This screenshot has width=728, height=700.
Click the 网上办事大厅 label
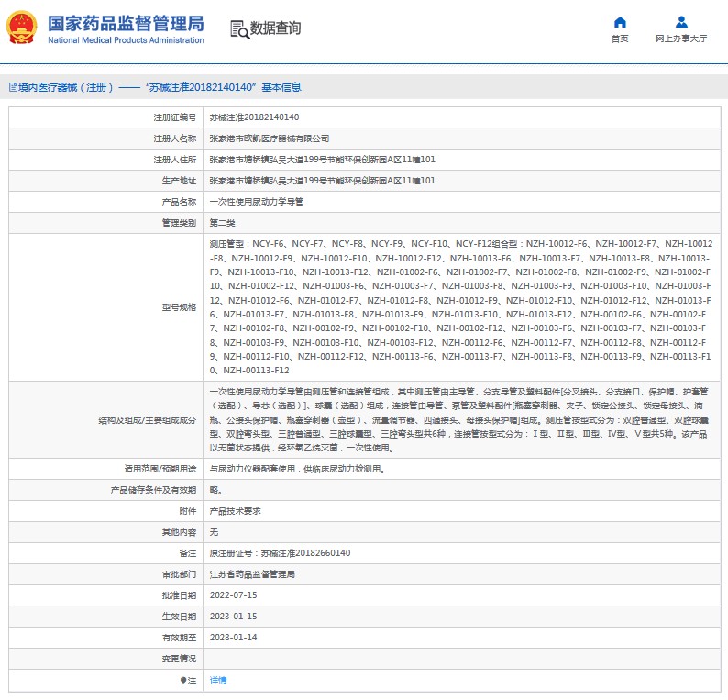[681, 39]
